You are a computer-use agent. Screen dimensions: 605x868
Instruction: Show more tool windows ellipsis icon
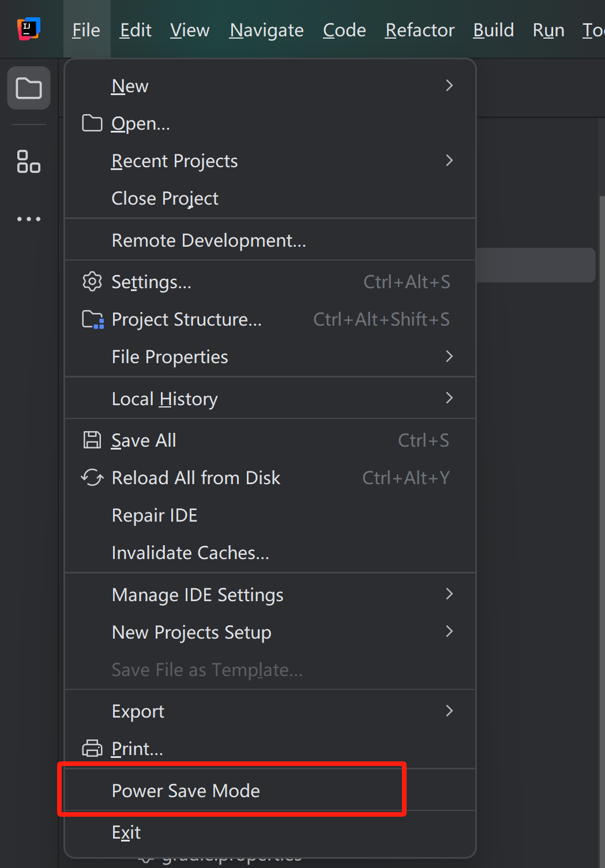[29, 219]
